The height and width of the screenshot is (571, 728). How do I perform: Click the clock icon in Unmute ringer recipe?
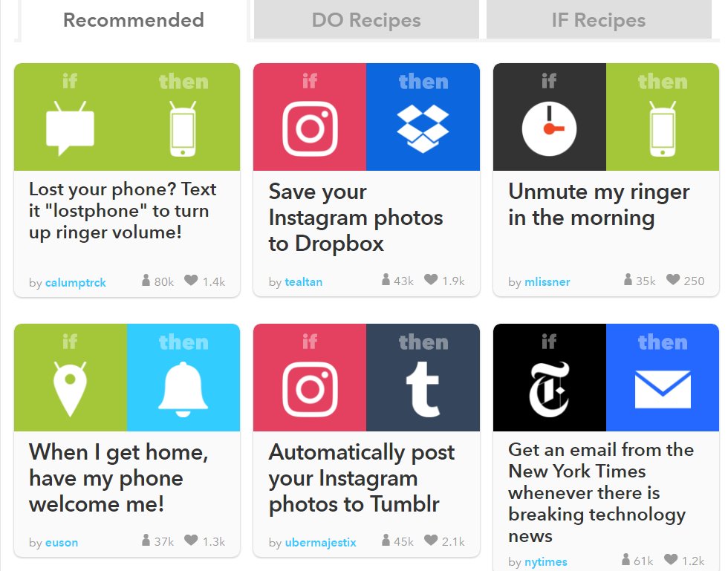coord(549,128)
